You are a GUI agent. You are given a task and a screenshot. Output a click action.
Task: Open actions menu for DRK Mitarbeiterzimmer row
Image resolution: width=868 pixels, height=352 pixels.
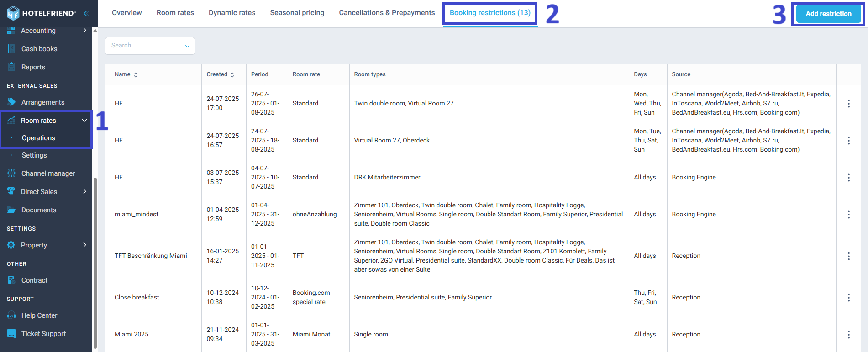click(849, 178)
